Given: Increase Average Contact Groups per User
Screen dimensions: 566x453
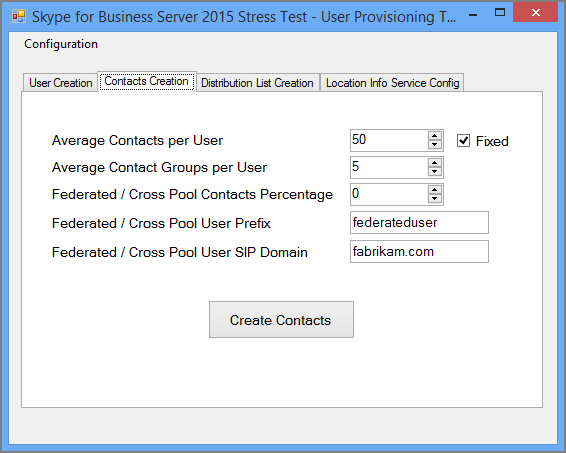Looking at the screenshot, I should (x=435, y=163).
